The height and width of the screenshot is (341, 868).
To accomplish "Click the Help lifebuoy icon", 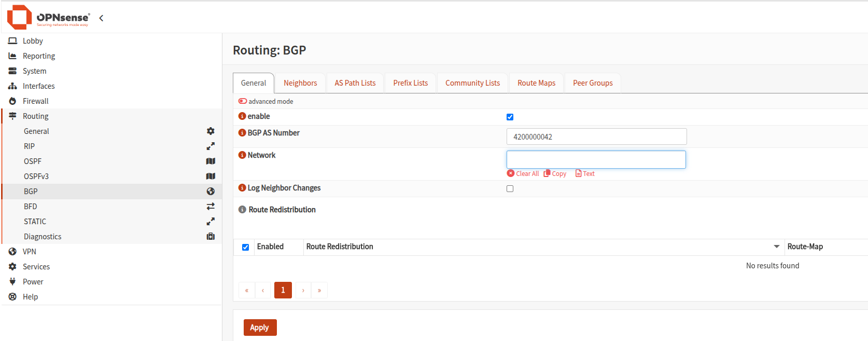I will (x=12, y=297).
